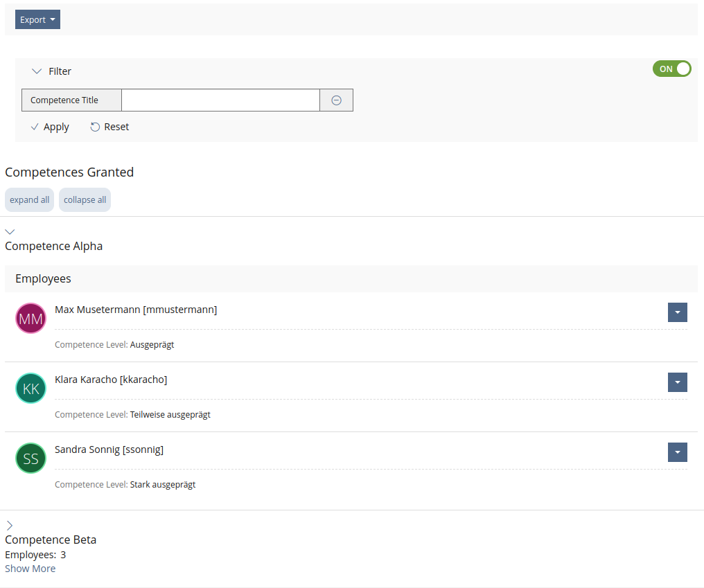Click the Competence Title input field

tap(220, 100)
